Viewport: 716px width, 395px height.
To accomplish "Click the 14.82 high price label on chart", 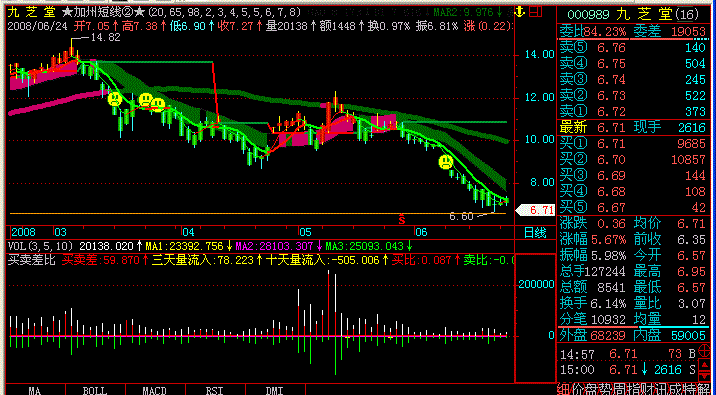I will coord(105,37).
